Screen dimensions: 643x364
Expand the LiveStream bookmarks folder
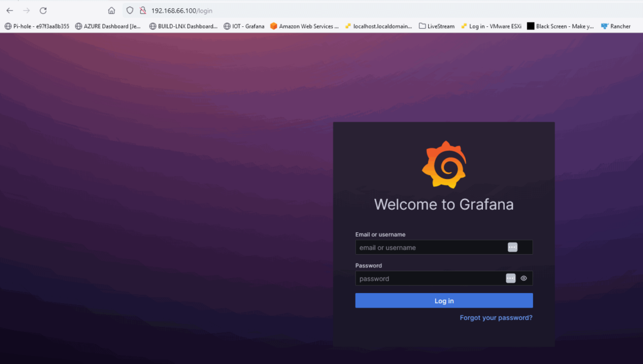[437, 26]
